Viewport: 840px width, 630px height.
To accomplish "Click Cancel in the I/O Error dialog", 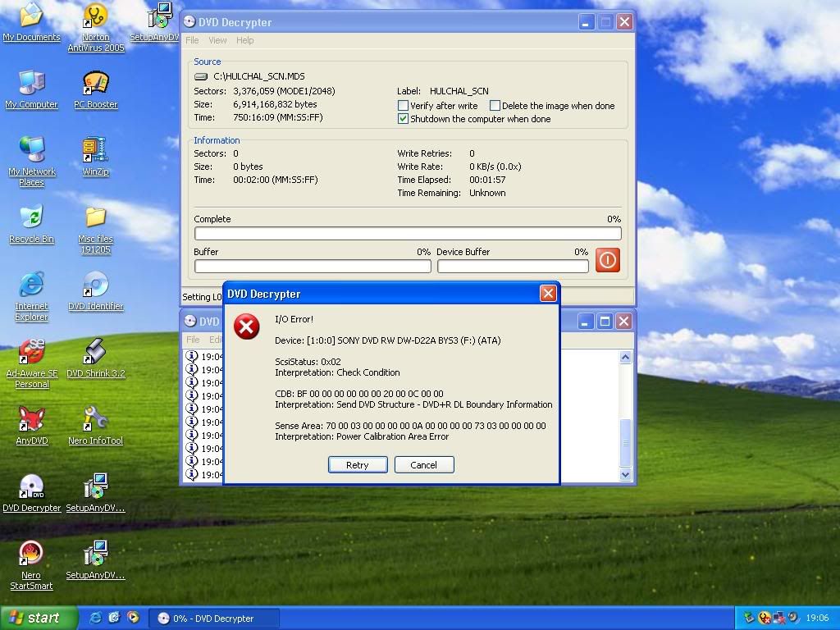I will pyautogui.click(x=424, y=465).
